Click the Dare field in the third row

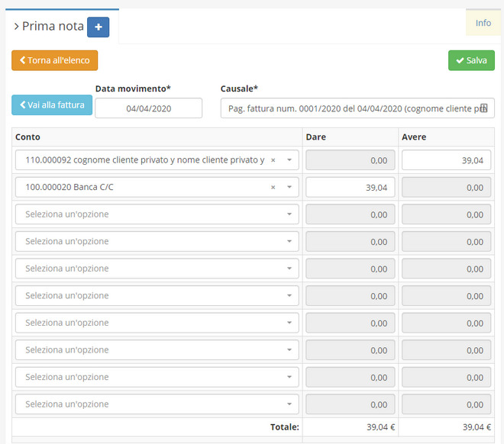tap(351, 214)
